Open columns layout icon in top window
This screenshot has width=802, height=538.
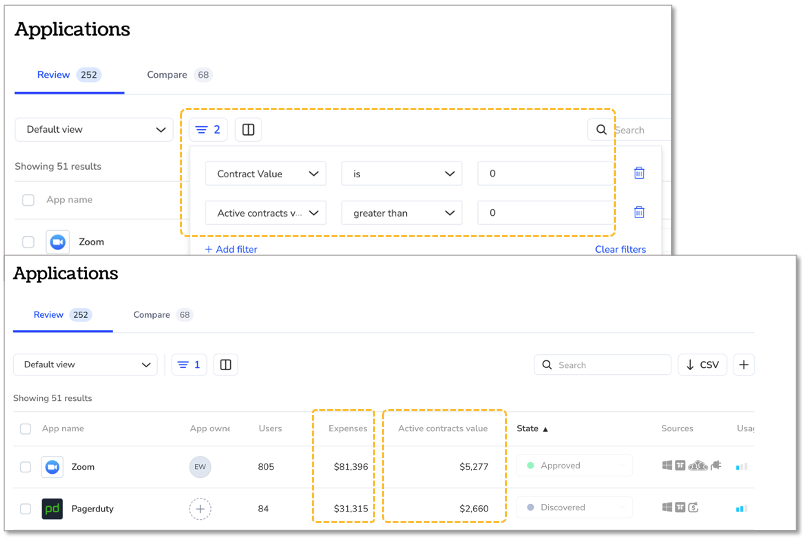248,130
